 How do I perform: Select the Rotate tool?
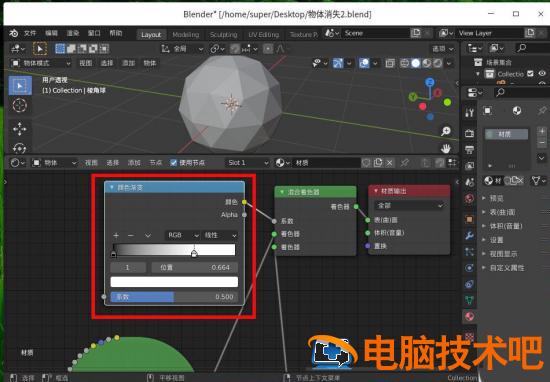click(20, 148)
